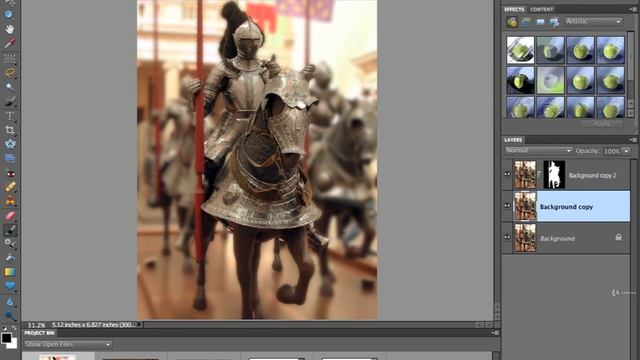Select the pale green neon filter thumbnail

pyautogui.click(x=550, y=80)
